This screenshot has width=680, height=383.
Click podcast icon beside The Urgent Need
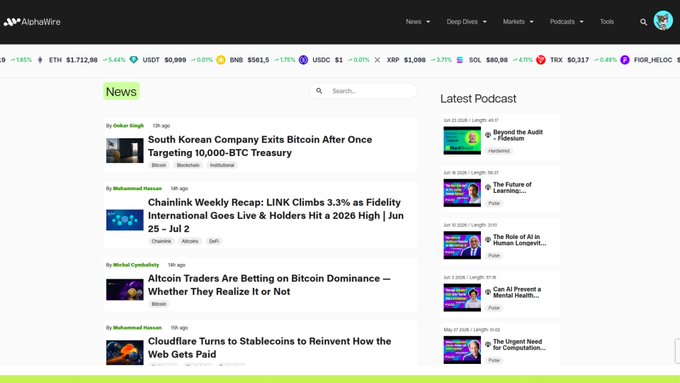pyautogui.click(x=488, y=344)
